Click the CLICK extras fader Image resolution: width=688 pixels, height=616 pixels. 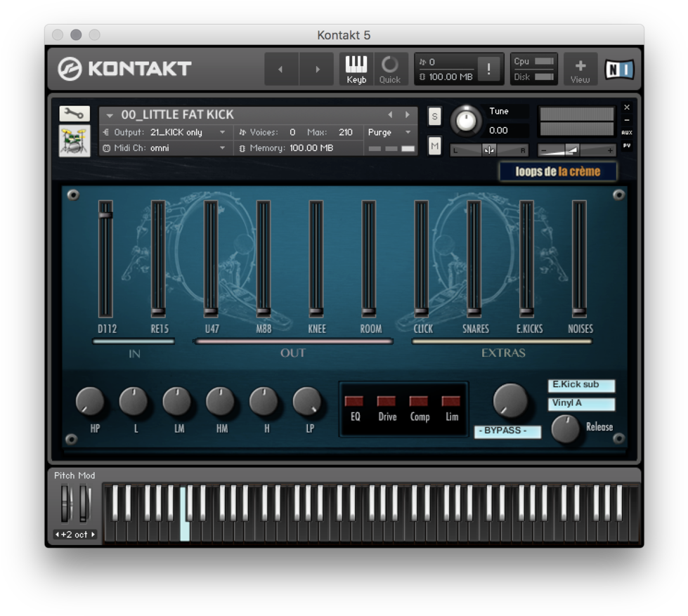pos(421,258)
